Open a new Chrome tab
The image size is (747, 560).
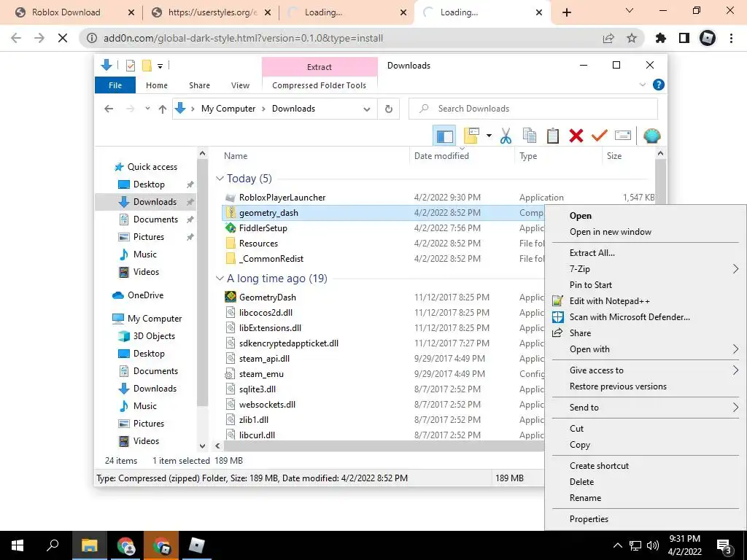coord(566,12)
